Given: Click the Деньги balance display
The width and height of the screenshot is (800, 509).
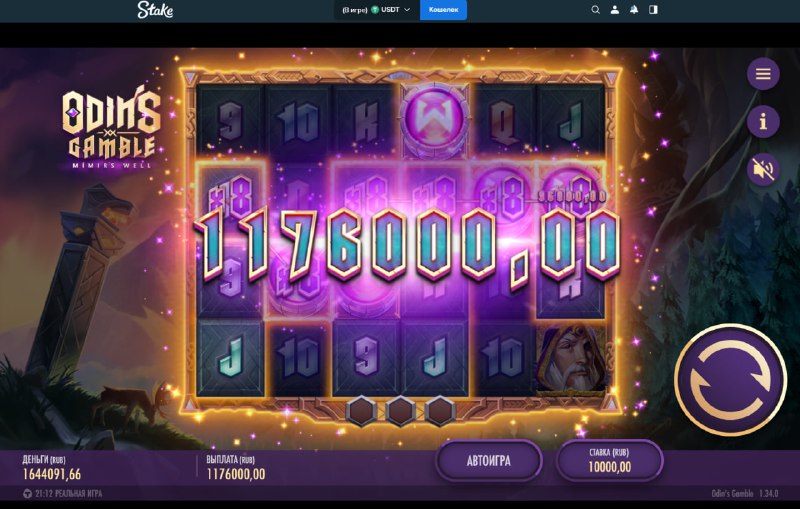Looking at the screenshot, I should pyautogui.click(x=52, y=468).
